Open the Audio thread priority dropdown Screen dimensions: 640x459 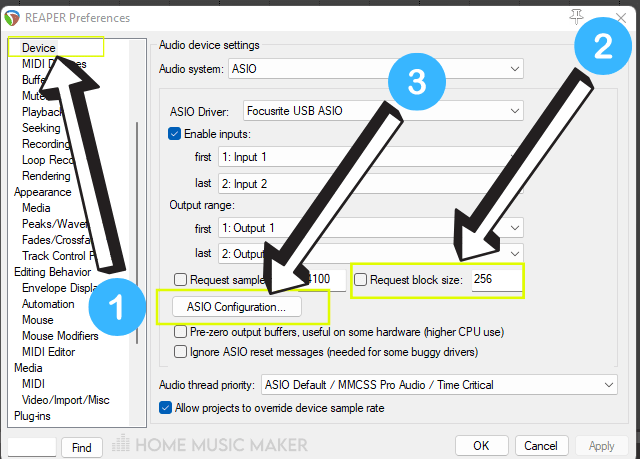tap(439, 385)
